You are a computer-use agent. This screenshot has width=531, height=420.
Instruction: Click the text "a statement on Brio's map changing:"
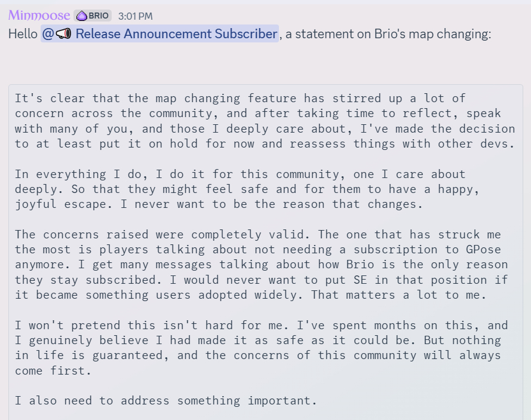[388, 34]
